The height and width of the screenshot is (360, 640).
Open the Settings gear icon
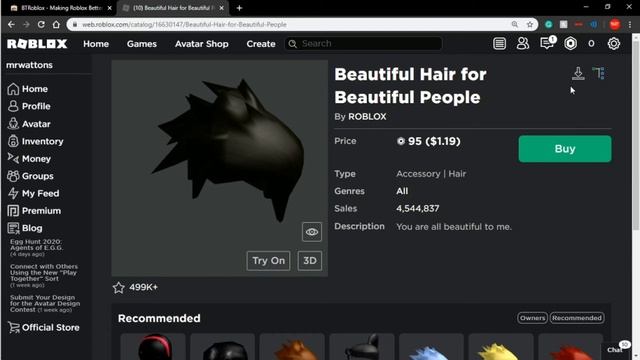(x=613, y=44)
